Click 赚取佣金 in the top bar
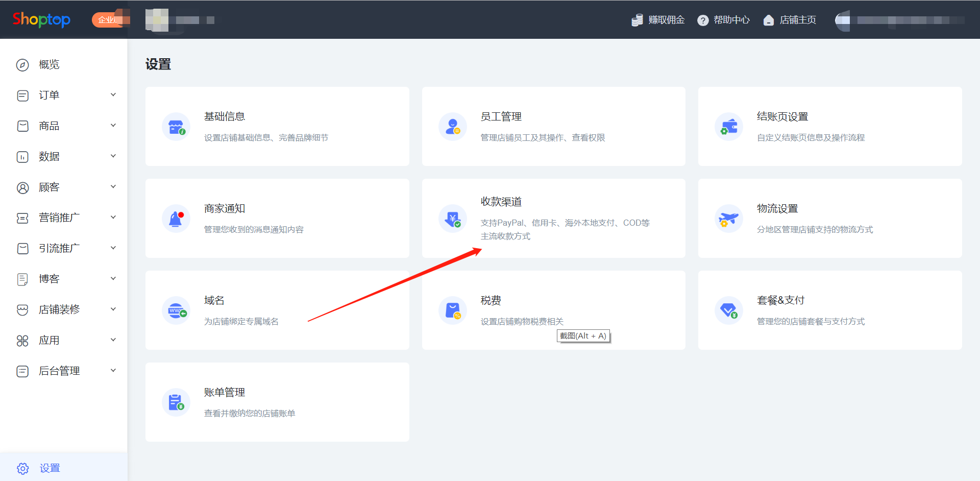Image resolution: width=980 pixels, height=481 pixels. (658, 20)
